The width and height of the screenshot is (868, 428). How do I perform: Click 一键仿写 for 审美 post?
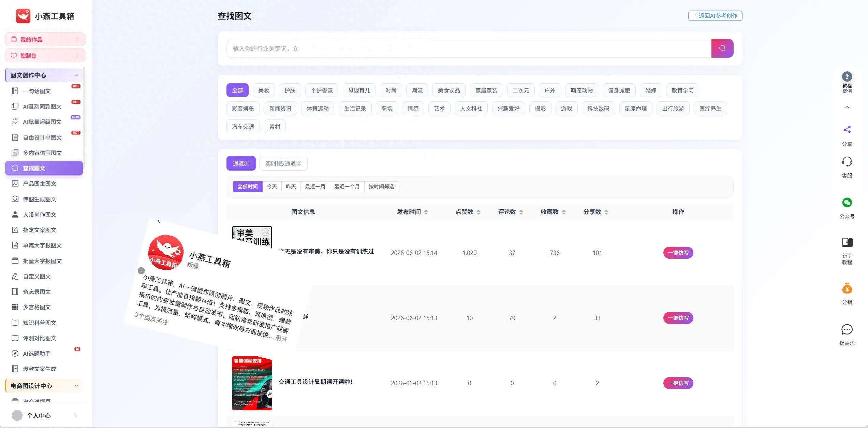(678, 253)
